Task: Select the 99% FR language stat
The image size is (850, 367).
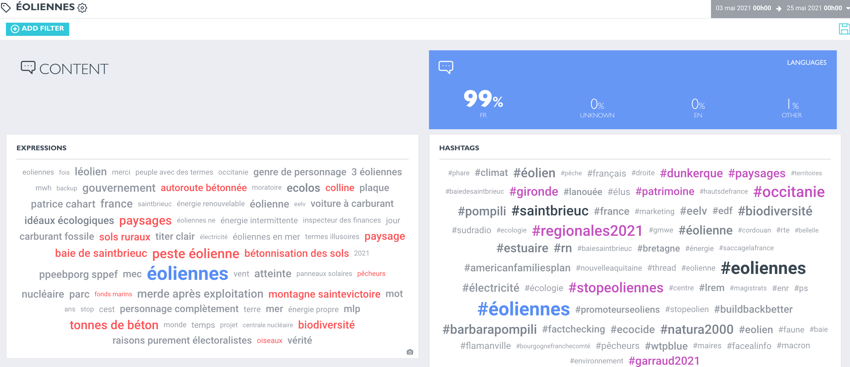Action: [x=483, y=104]
